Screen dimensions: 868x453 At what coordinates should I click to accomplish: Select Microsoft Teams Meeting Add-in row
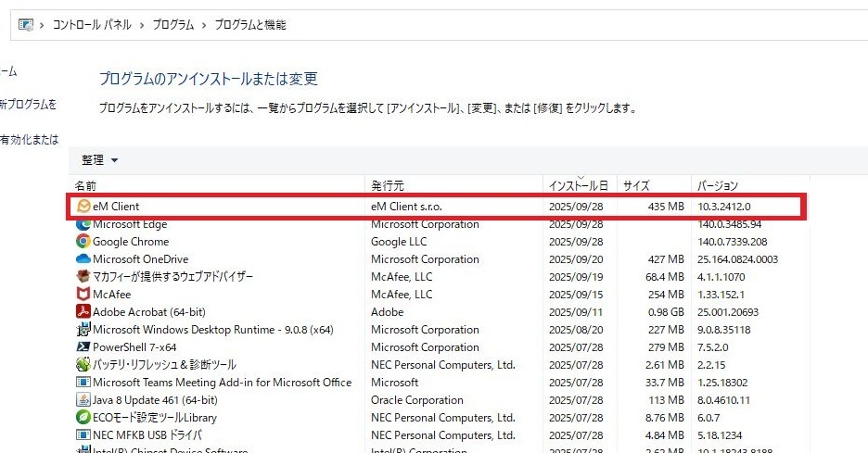coord(222,383)
